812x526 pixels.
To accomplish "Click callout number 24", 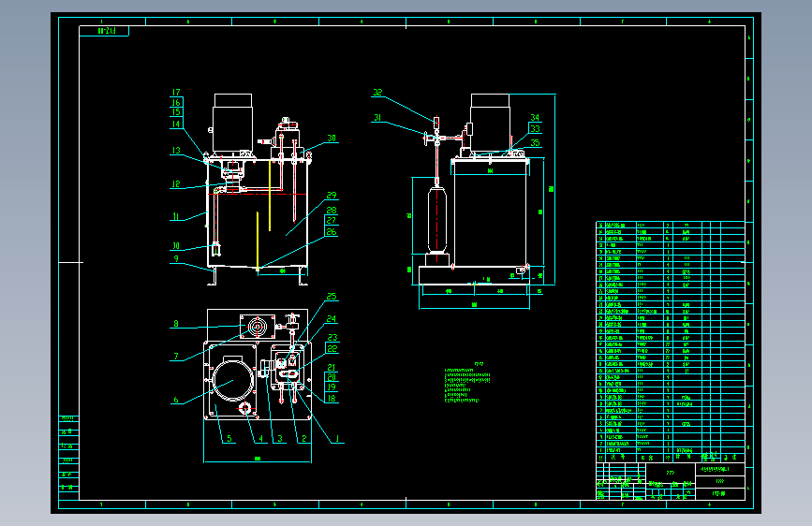I will [x=332, y=319].
